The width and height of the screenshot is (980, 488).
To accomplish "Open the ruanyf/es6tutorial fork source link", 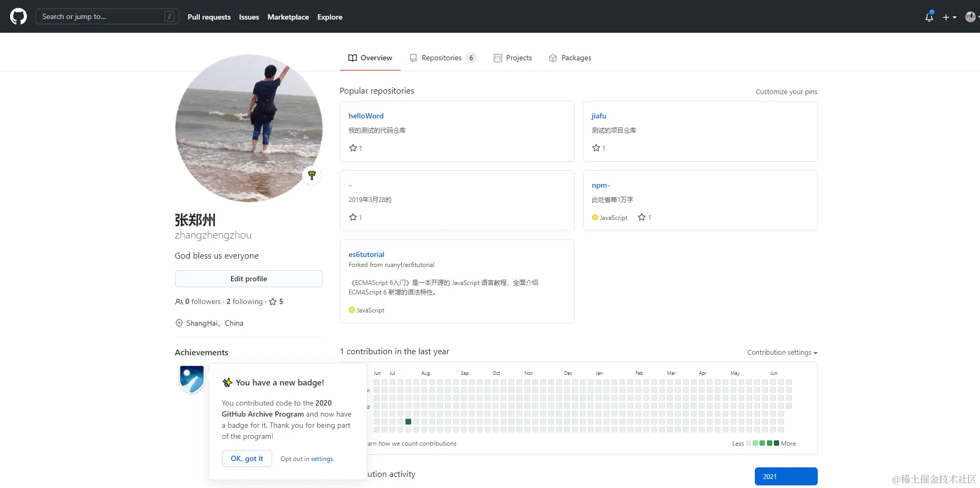I will pyautogui.click(x=410, y=265).
